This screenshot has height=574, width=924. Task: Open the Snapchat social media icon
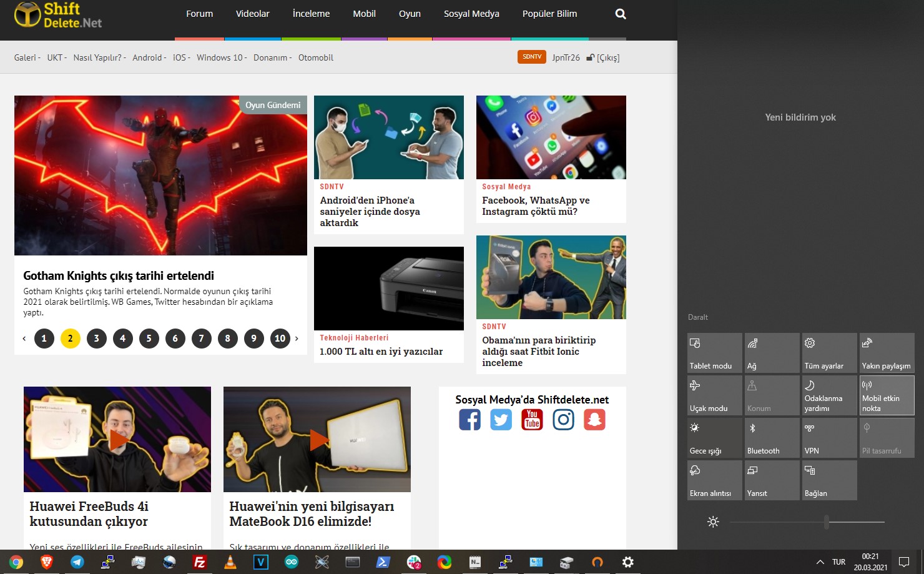[x=594, y=420]
